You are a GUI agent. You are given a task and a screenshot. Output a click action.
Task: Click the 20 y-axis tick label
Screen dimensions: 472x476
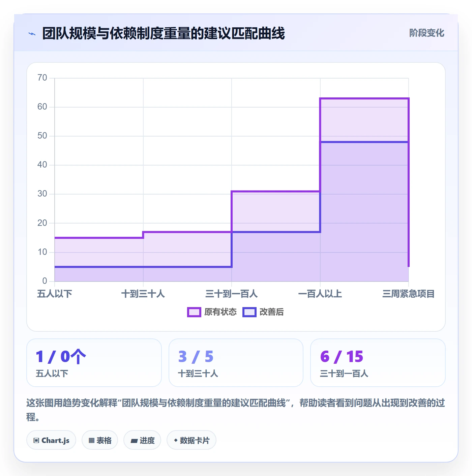coord(42,223)
